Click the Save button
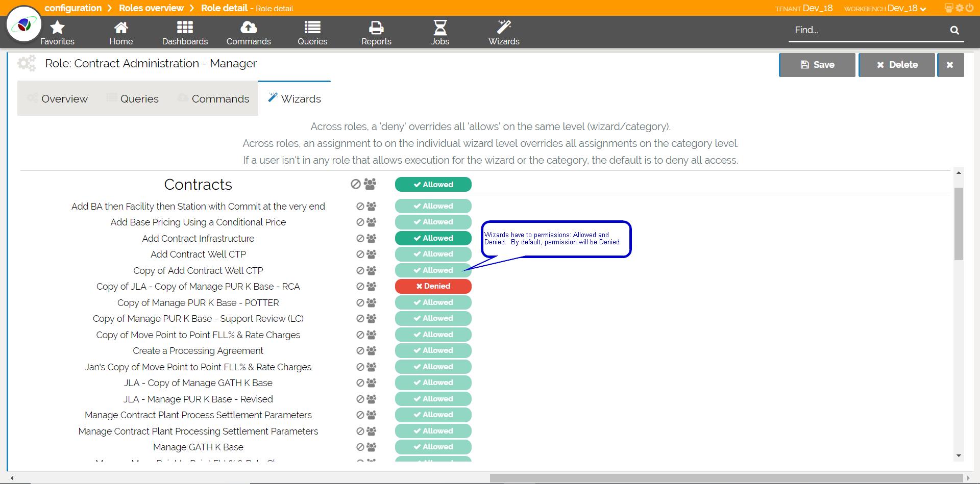Image resolution: width=980 pixels, height=484 pixels. [x=817, y=65]
